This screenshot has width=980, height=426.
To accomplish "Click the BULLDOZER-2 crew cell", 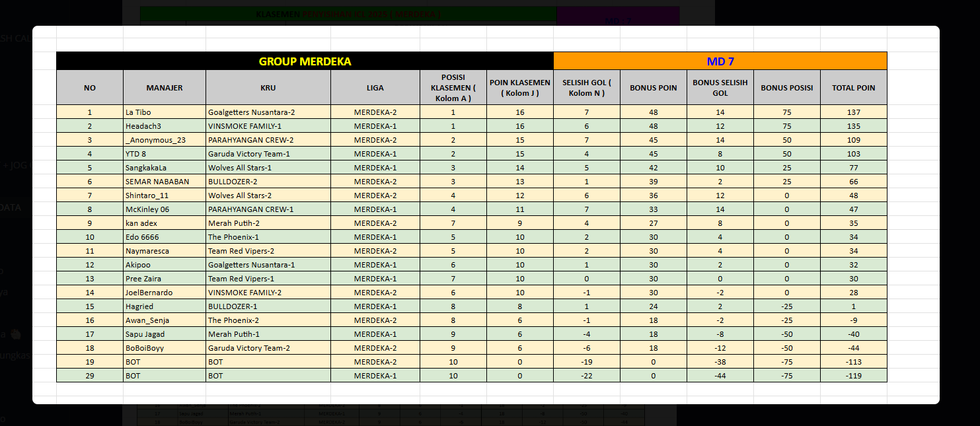I will (x=268, y=182).
